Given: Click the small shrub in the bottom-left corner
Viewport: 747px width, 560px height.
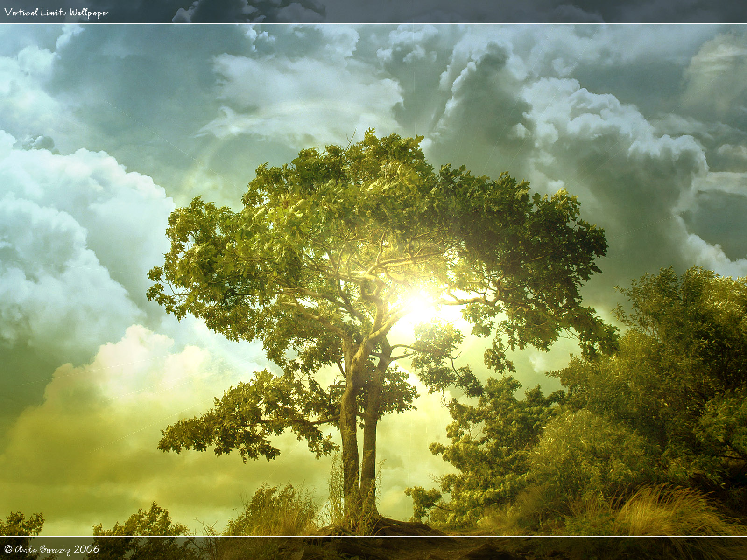Looking at the screenshot, I should (21, 525).
